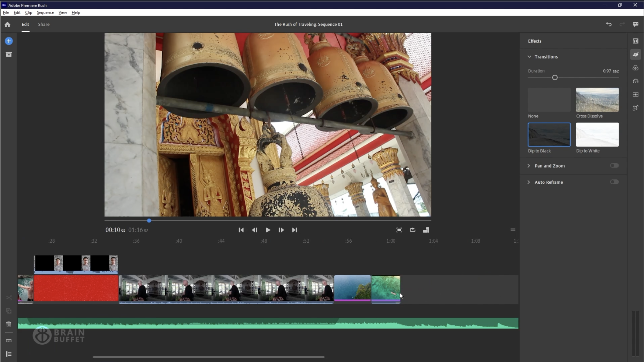The width and height of the screenshot is (644, 362).
Task: Open the Sequence menu
Action: pyautogui.click(x=45, y=12)
